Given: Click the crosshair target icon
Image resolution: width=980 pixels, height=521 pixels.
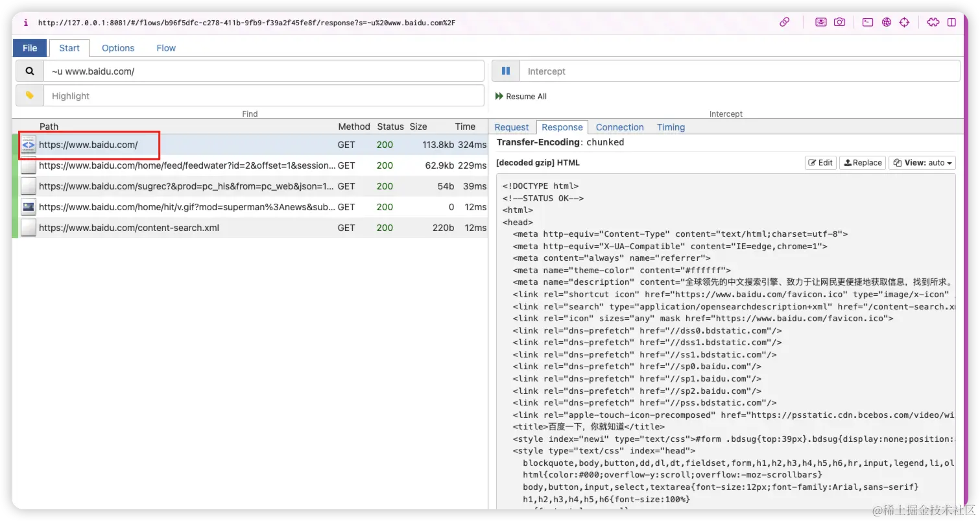Looking at the screenshot, I should point(905,22).
